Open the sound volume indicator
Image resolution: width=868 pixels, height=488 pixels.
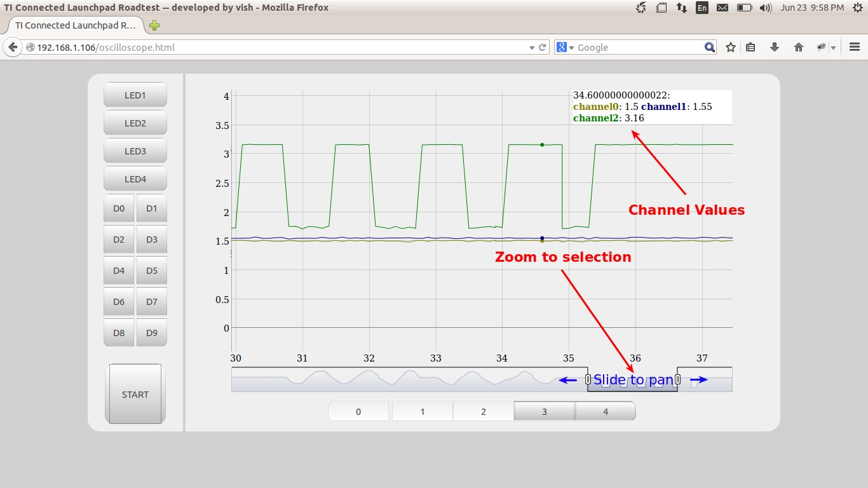[x=765, y=8]
